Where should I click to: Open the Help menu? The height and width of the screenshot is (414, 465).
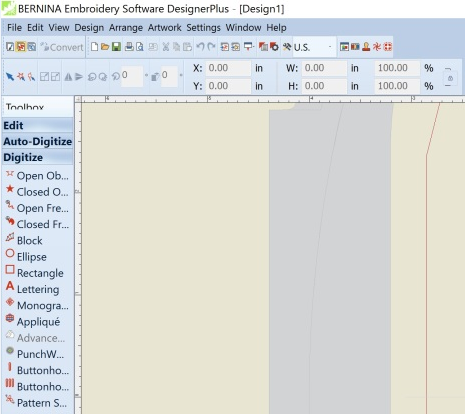coord(276,28)
